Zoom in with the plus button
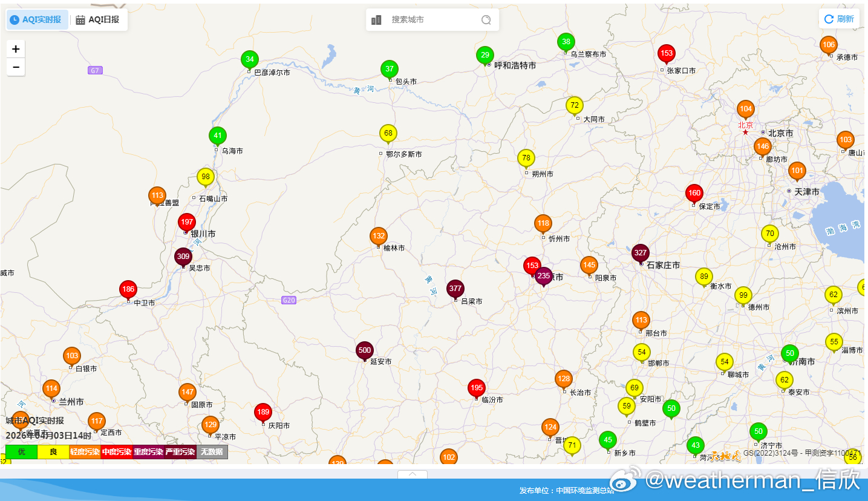Image resolution: width=868 pixels, height=501 pixels. point(16,49)
